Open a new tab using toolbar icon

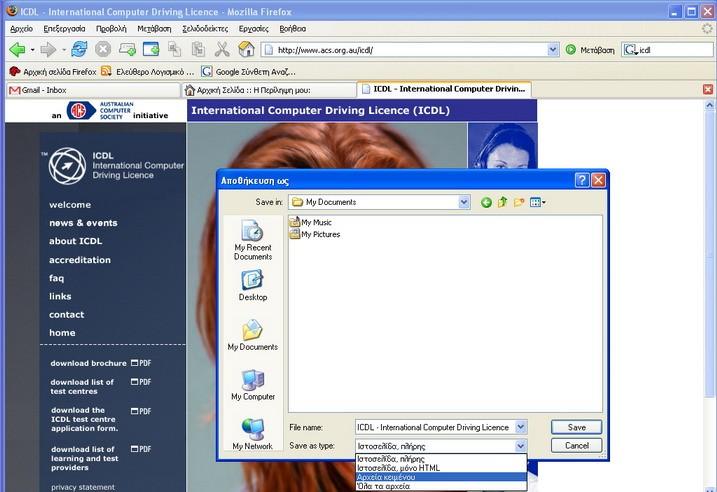click(127, 49)
